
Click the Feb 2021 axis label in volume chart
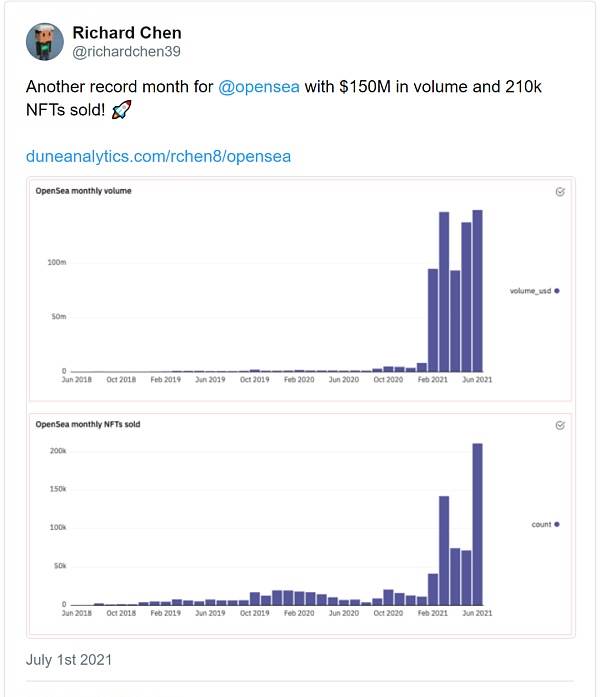point(432,380)
